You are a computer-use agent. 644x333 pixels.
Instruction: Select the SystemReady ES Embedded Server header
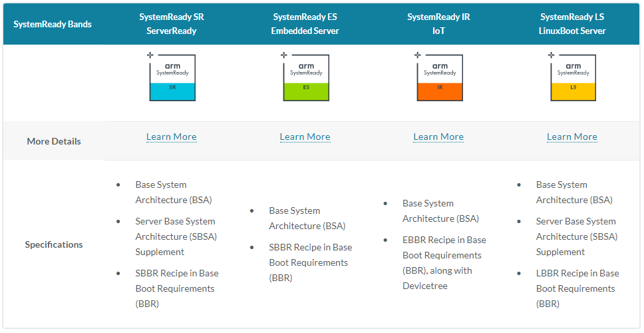(305, 24)
